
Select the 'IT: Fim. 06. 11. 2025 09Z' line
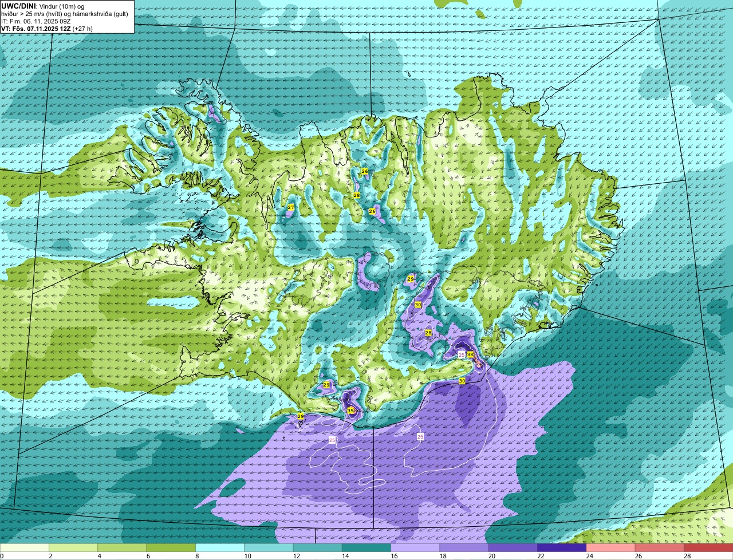point(36,21)
